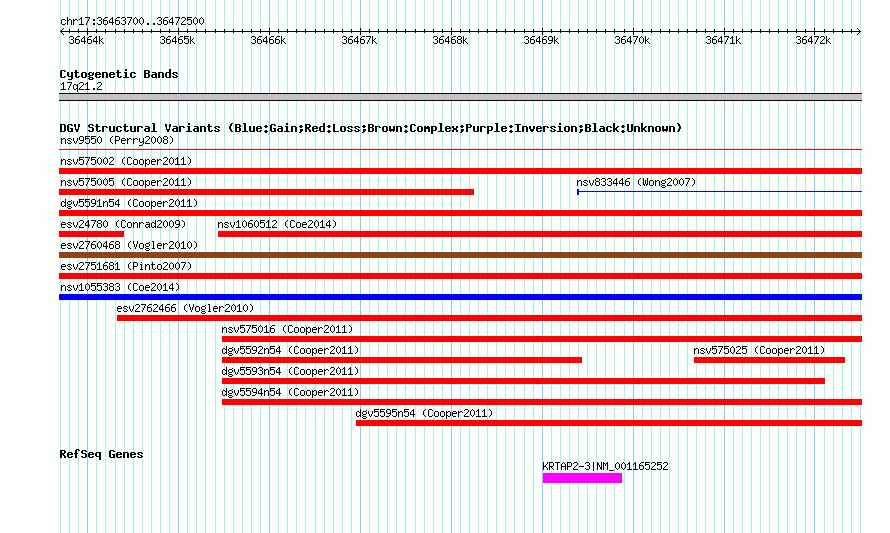The height and width of the screenshot is (533, 890).
Task: Click the KRTAP2-3|NM_001165252 gene label
Action: [x=605, y=466]
